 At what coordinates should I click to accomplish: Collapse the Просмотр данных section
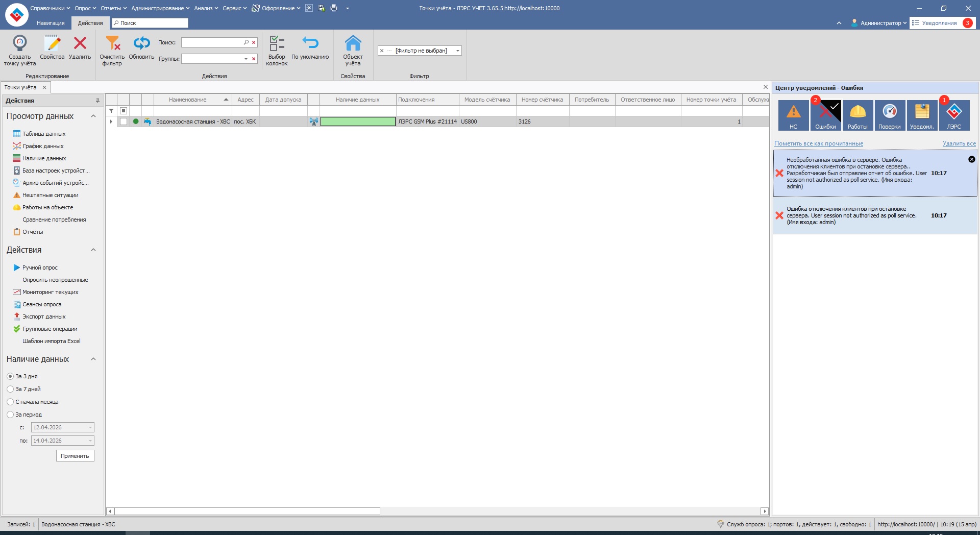(x=93, y=116)
